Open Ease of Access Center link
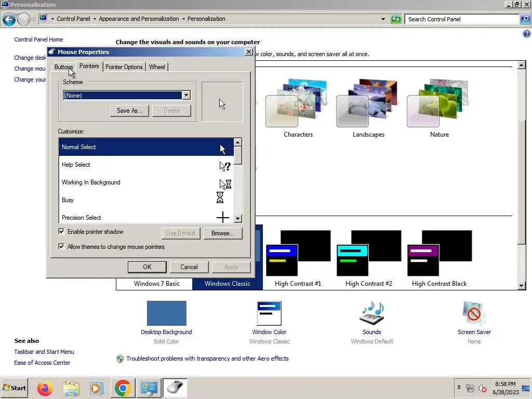This screenshot has height=399, width=532. [x=42, y=363]
